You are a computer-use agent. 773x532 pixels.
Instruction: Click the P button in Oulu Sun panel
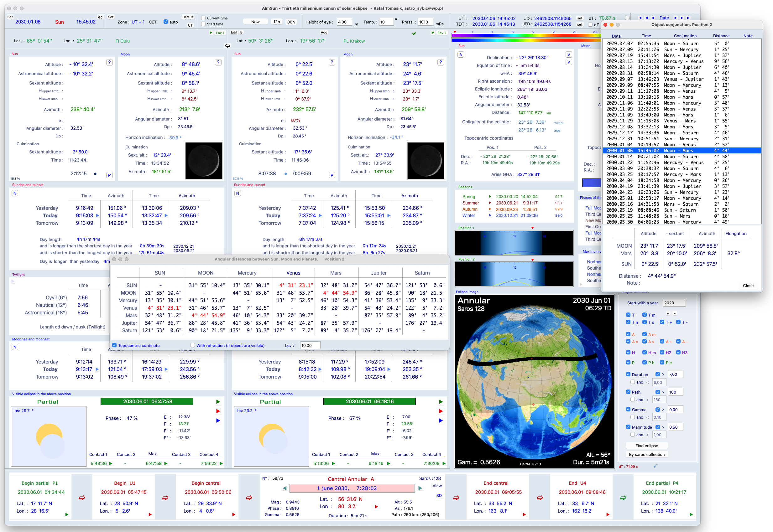coord(109,175)
